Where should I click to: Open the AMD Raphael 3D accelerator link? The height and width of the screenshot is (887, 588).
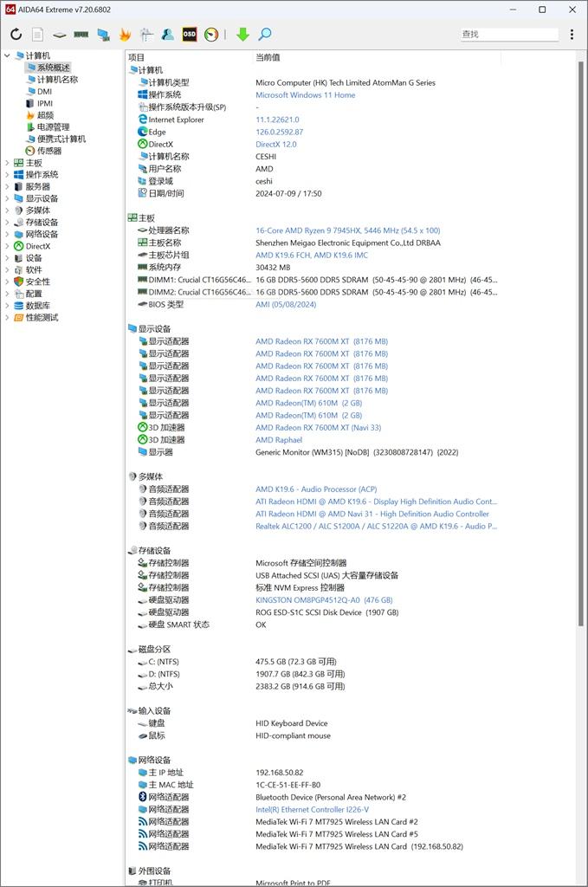pos(279,440)
